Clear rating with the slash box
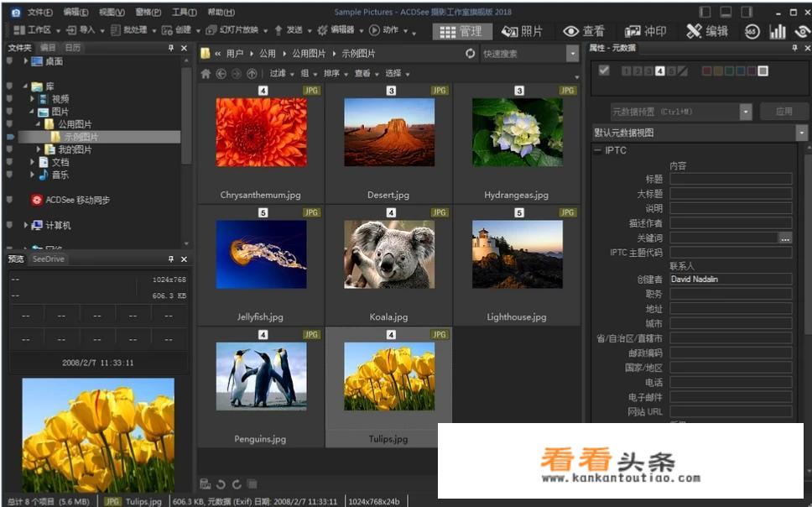Screen dimensions: 812x507 tap(683, 71)
